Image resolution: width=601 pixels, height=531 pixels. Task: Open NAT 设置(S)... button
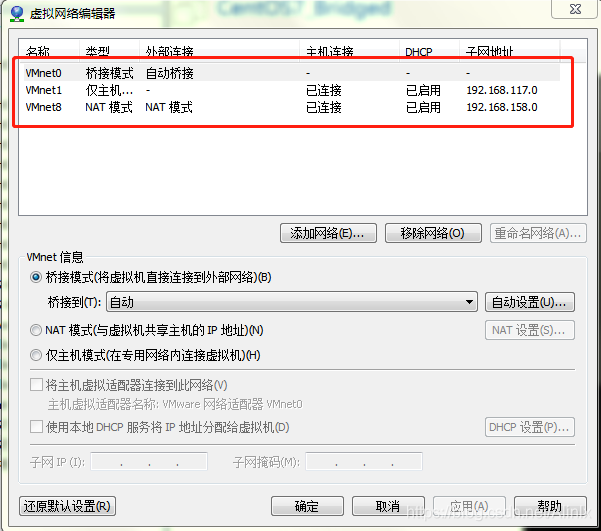point(530,330)
